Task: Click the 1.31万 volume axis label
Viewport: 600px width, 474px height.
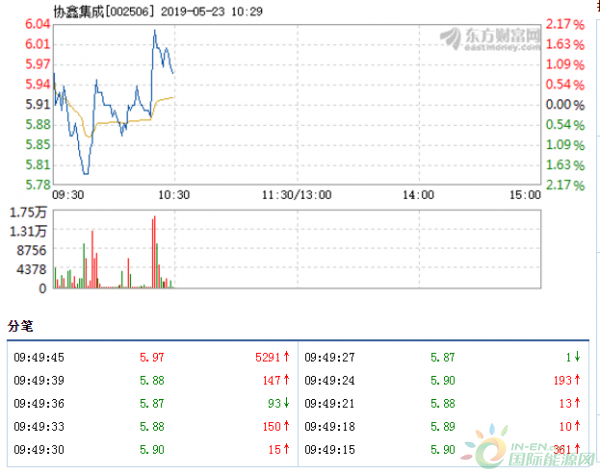Action: coord(28,231)
